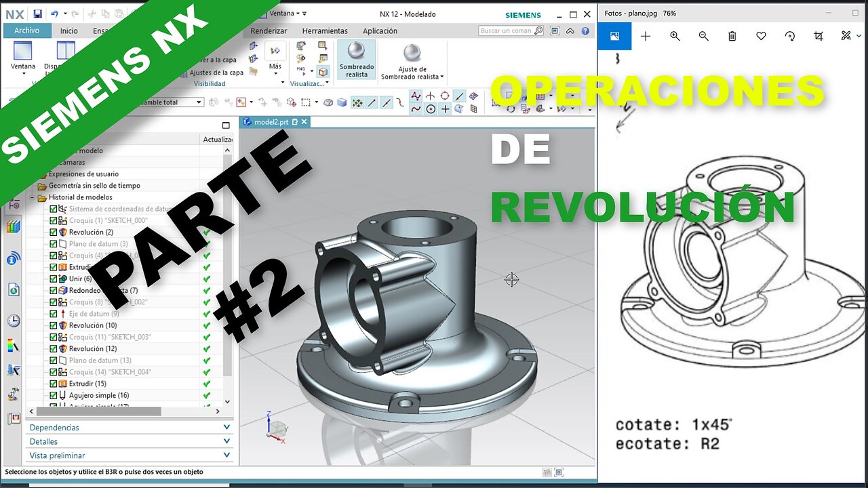Switch to the Inicio ribbon tab
This screenshot has width=868, height=488.
[68, 30]
